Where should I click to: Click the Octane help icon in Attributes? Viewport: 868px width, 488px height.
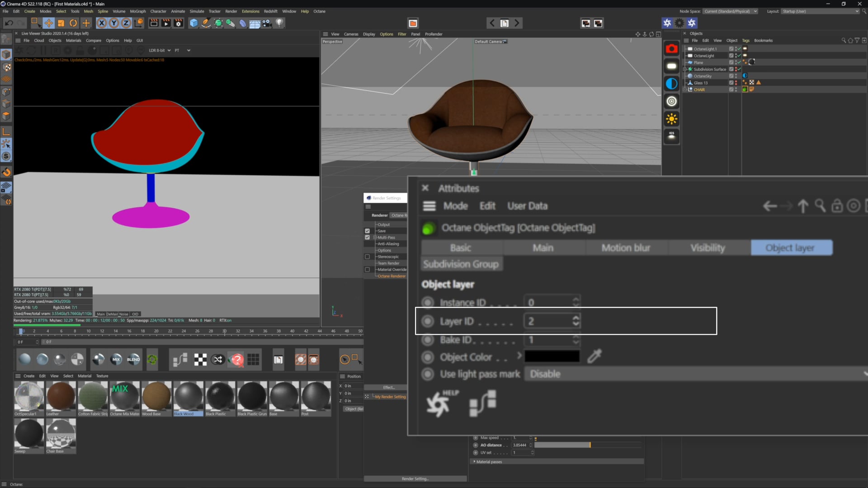click(x=439, y=403)
